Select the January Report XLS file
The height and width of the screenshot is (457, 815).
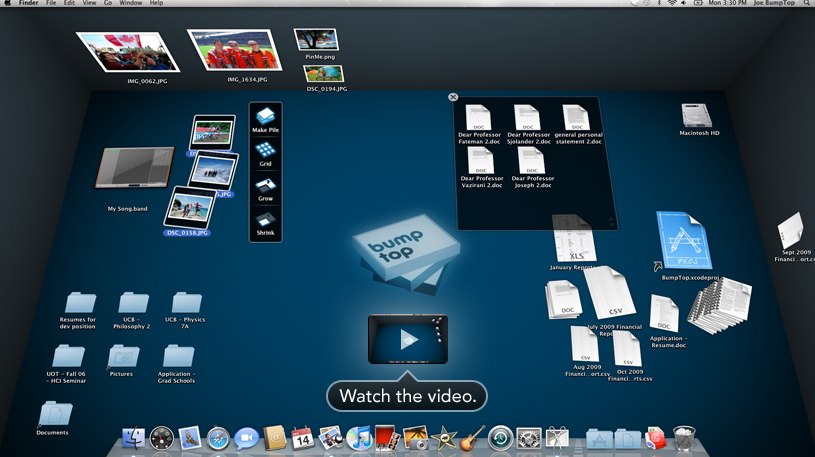(573, 243)
